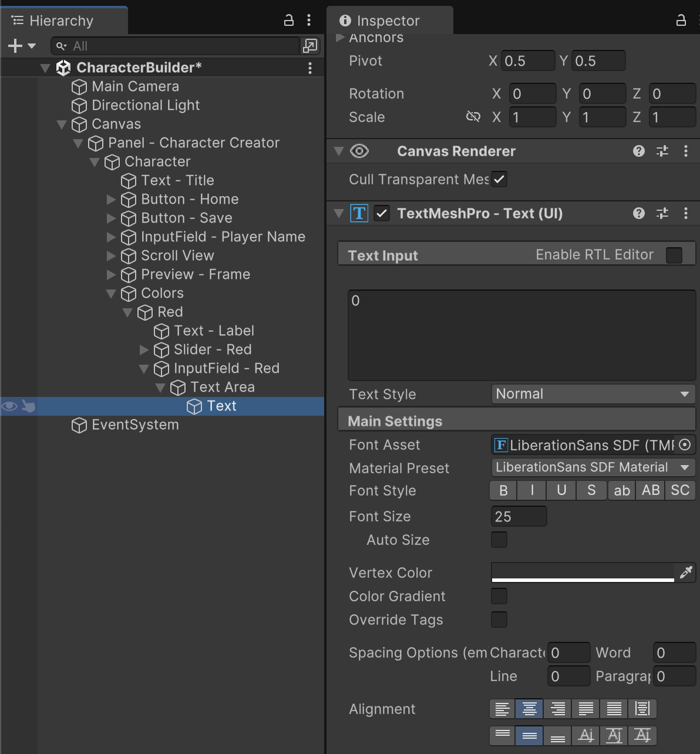Toggle Cull Transparent Mesh checkbox

(x=499, y=180)
